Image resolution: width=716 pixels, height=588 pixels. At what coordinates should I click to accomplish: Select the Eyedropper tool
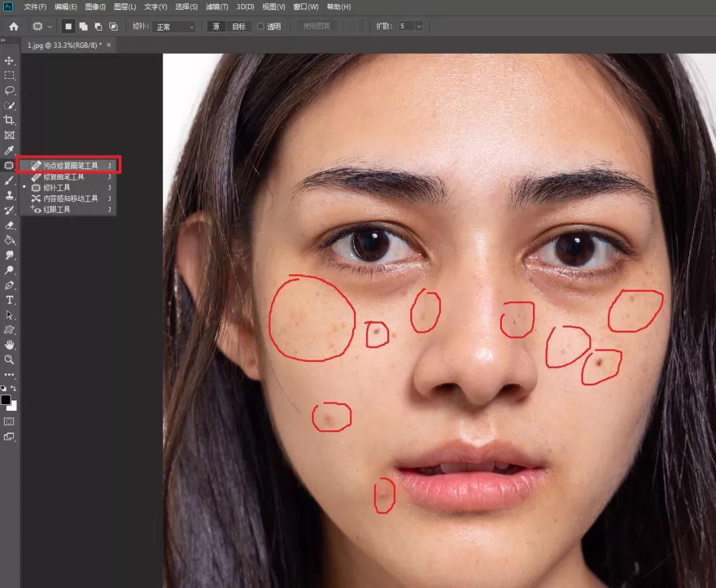tap(9, 150)
